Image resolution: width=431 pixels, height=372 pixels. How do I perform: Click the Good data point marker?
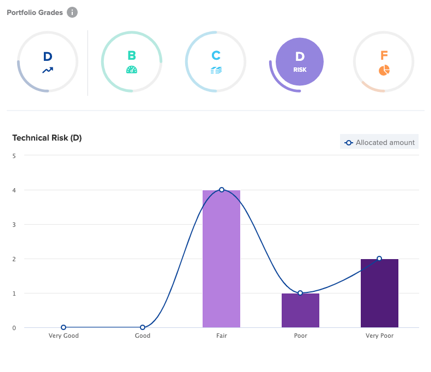click(x=142, y=327)
